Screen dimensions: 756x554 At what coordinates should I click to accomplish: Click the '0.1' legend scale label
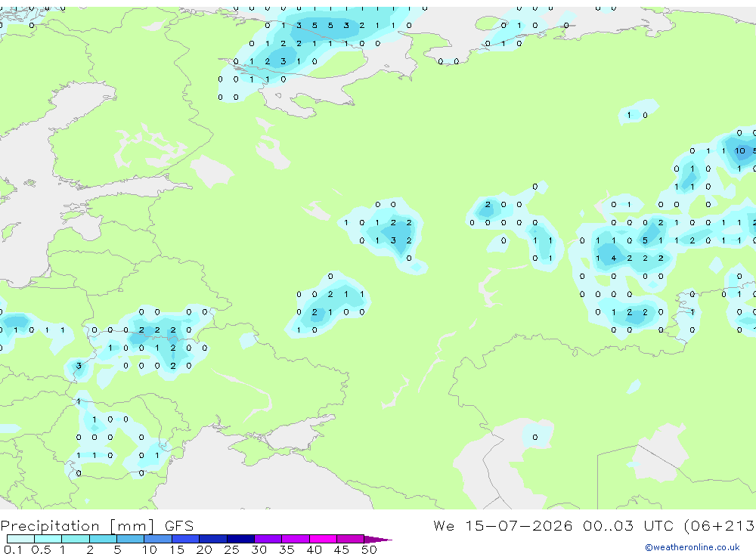click(13, 549)
